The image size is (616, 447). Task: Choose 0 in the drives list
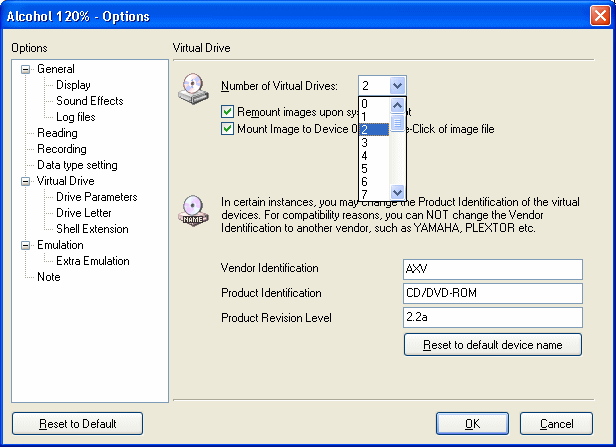tap(374, 104)
